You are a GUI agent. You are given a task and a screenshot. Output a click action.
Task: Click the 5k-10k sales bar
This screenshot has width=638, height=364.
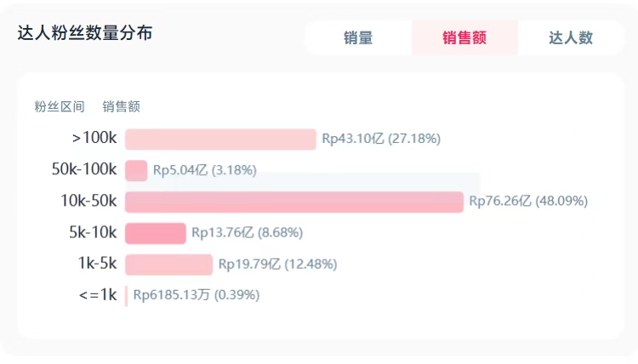(156, 233)
